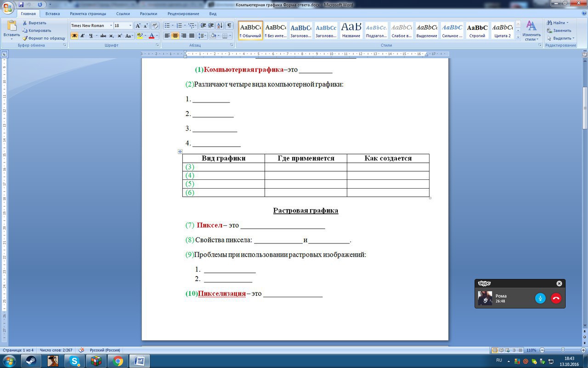Toggle show paragraph marks (¶)
This screenshot has height=368, width=588.
[229, 26]
